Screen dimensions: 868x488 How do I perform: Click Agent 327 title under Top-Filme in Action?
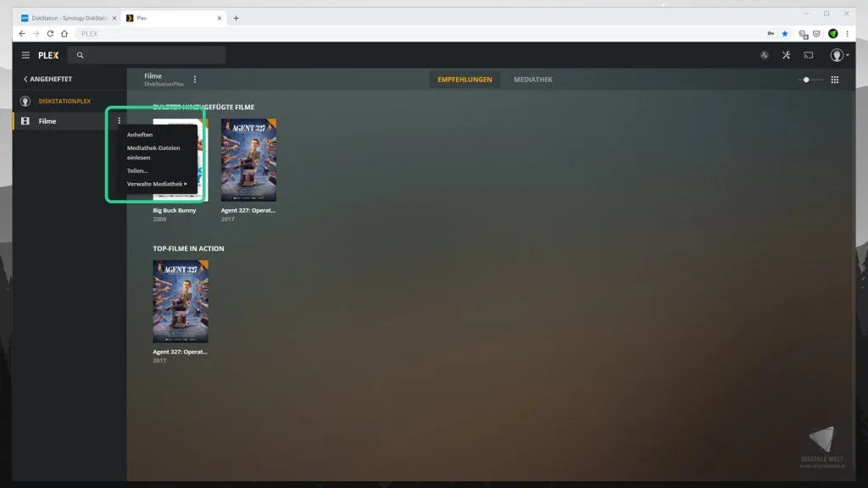(x=180, y=352)
